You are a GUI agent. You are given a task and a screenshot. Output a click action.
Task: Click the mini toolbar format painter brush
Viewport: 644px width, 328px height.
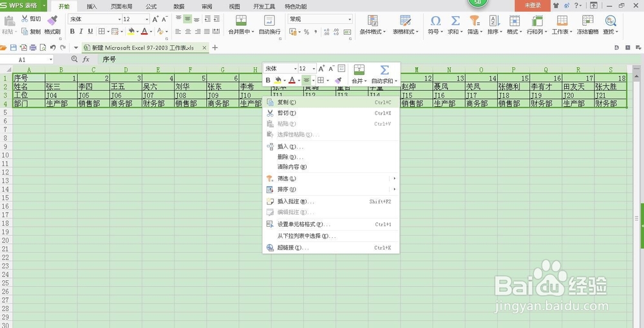(338, 80)
